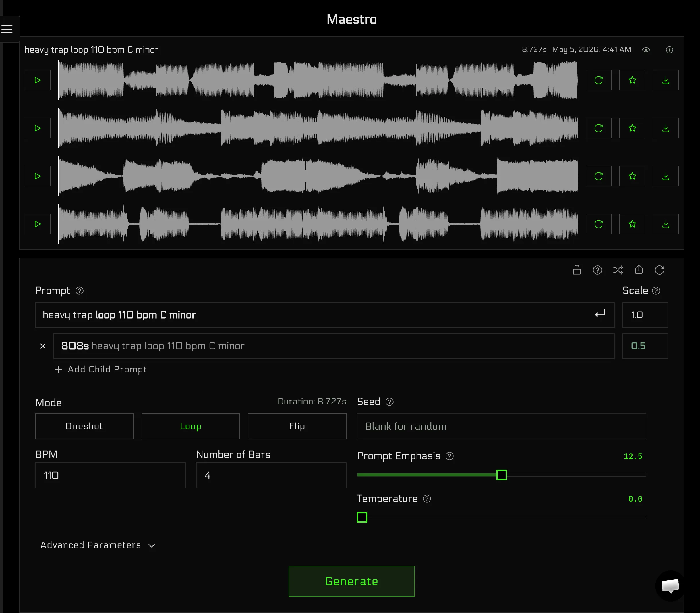Click the Generate button
This screenshot has height=613, width=700.
coord(351,581)
